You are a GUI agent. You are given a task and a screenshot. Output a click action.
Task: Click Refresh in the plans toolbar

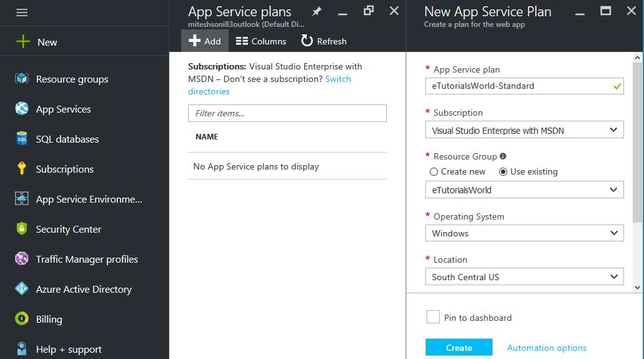tap(324, 41)
